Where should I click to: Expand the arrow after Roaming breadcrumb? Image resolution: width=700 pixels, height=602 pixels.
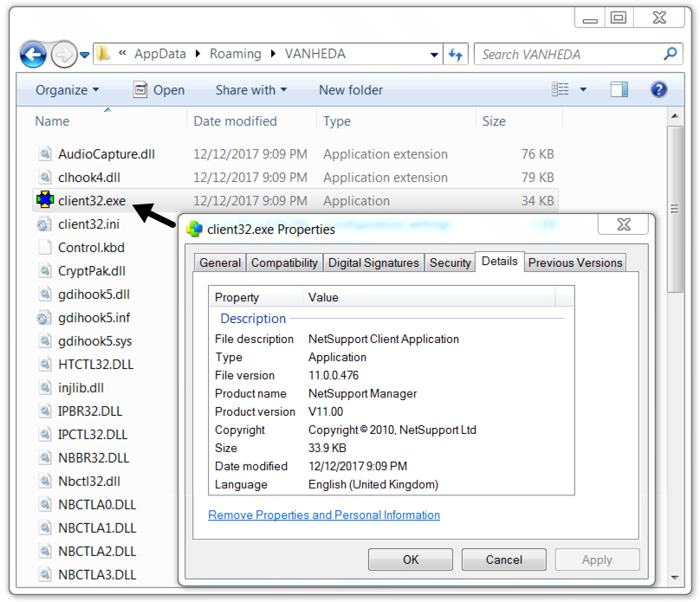point(273,54)
